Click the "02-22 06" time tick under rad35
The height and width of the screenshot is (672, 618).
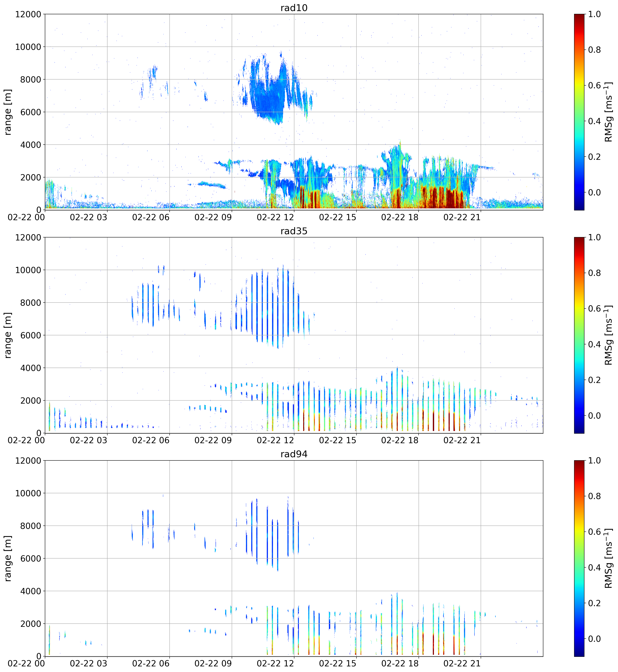[x=151, y=440]
